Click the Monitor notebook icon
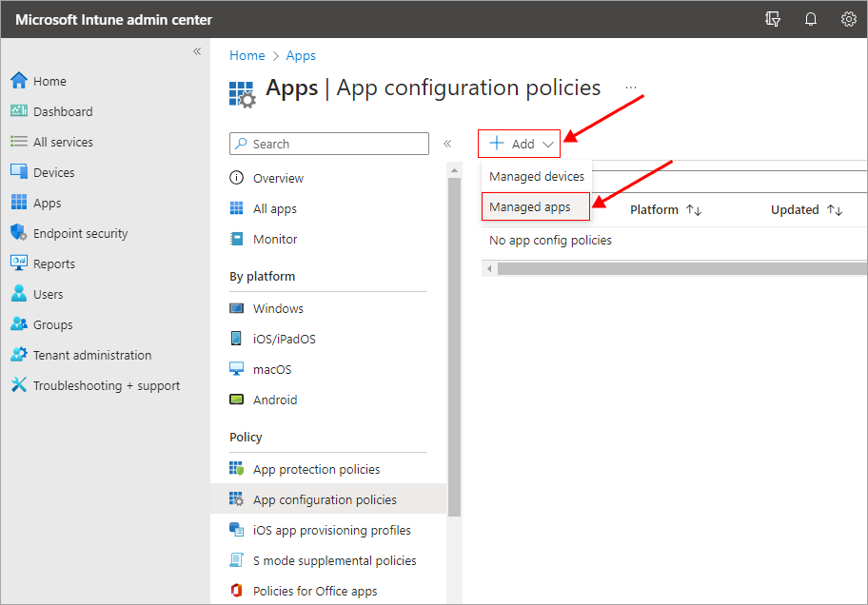The image size is (868, 605). click(236, 239)
